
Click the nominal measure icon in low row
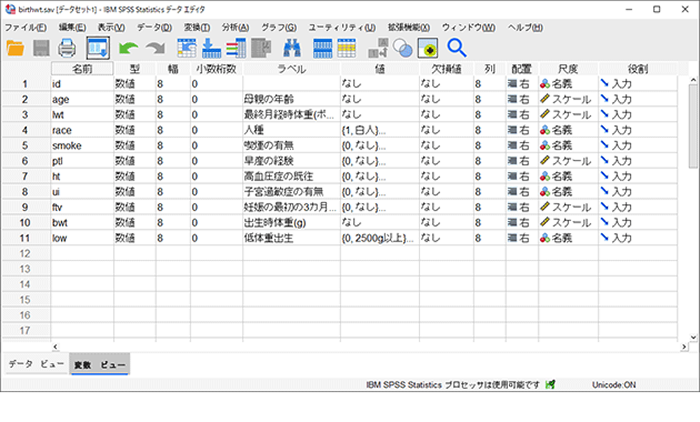pyautogui.click(x=545, y=238)
